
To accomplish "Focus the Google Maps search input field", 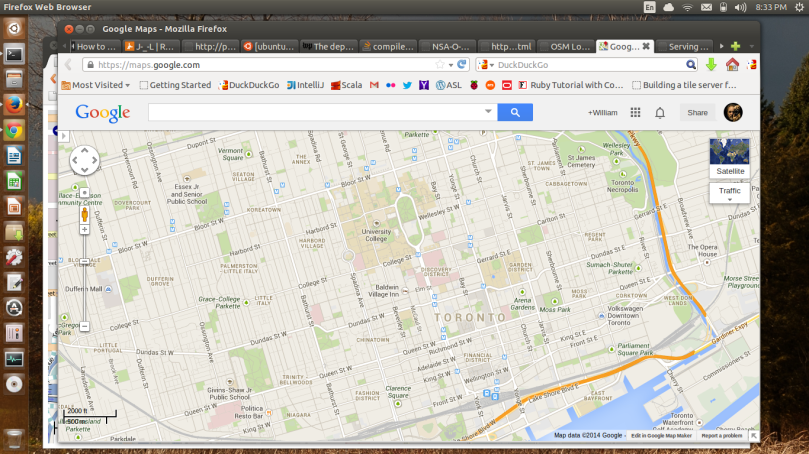I will pos(316,112).
